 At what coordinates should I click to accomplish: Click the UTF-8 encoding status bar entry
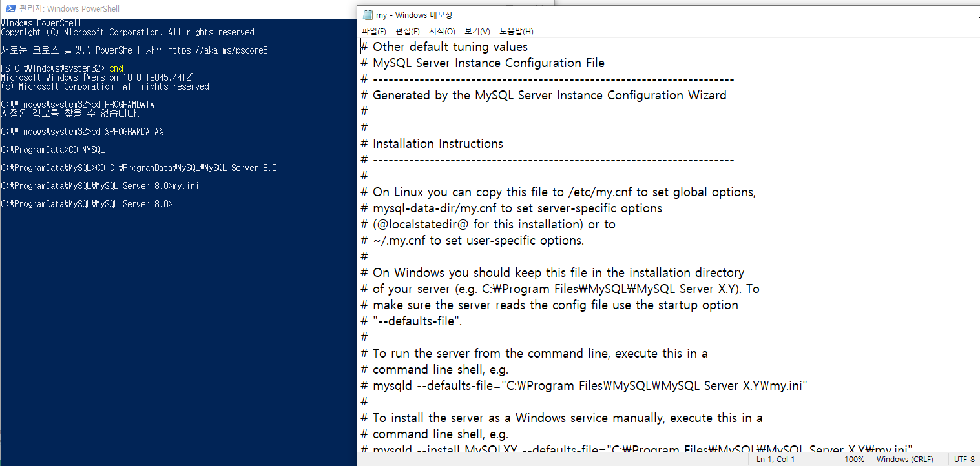[964, 459]
